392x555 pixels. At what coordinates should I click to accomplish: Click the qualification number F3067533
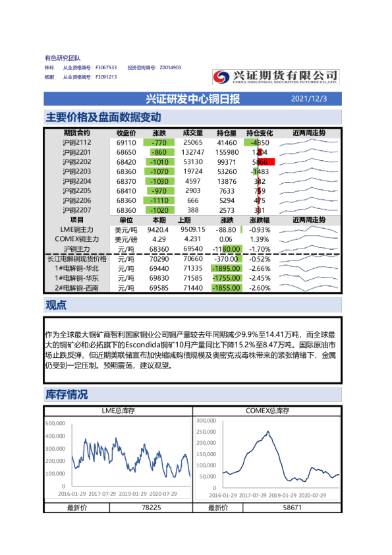coord(106,67)
